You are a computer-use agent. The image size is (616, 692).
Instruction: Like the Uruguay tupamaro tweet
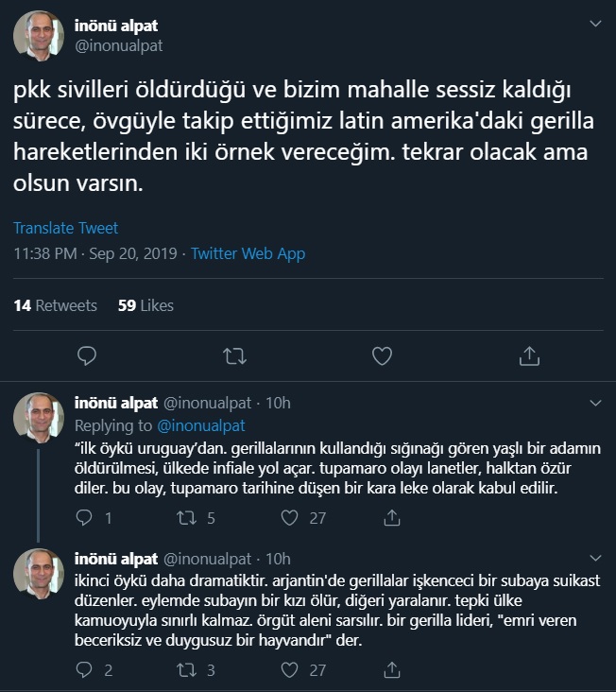coord(290,517)
